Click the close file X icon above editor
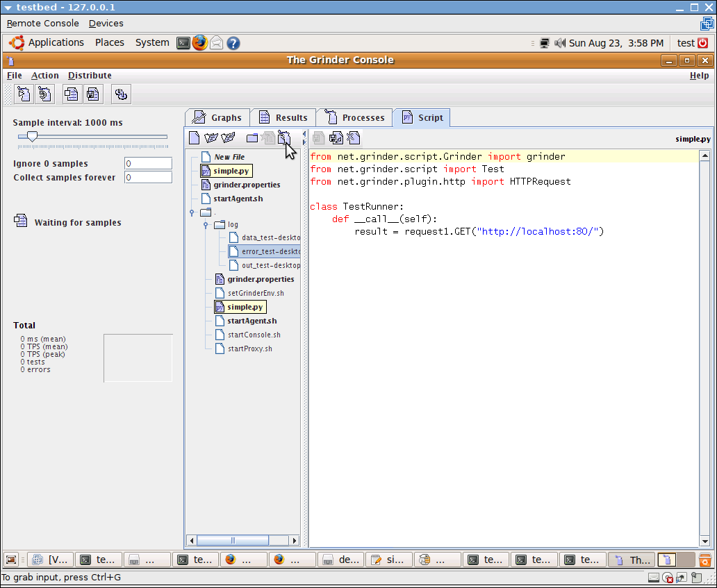 tap(354, 137)
